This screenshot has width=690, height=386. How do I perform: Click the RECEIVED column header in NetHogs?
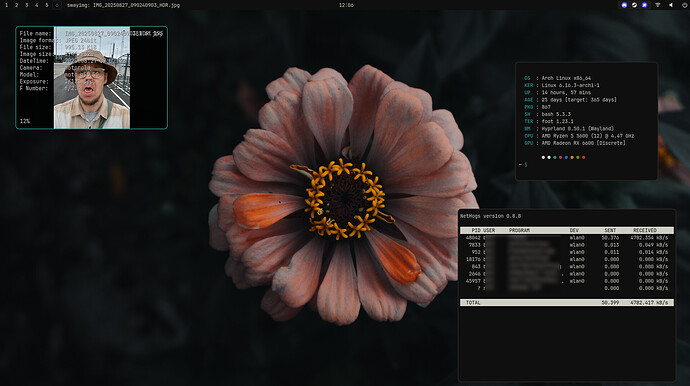645,230
